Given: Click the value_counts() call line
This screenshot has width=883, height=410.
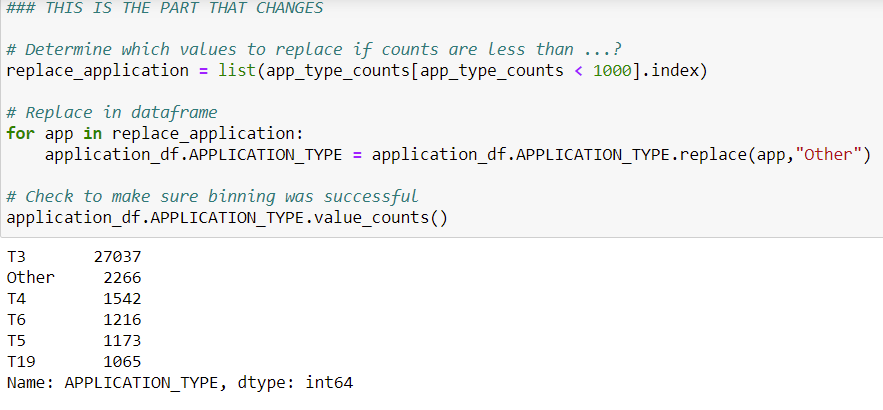Looking at the screenshot, I should (x=227, y=218).
